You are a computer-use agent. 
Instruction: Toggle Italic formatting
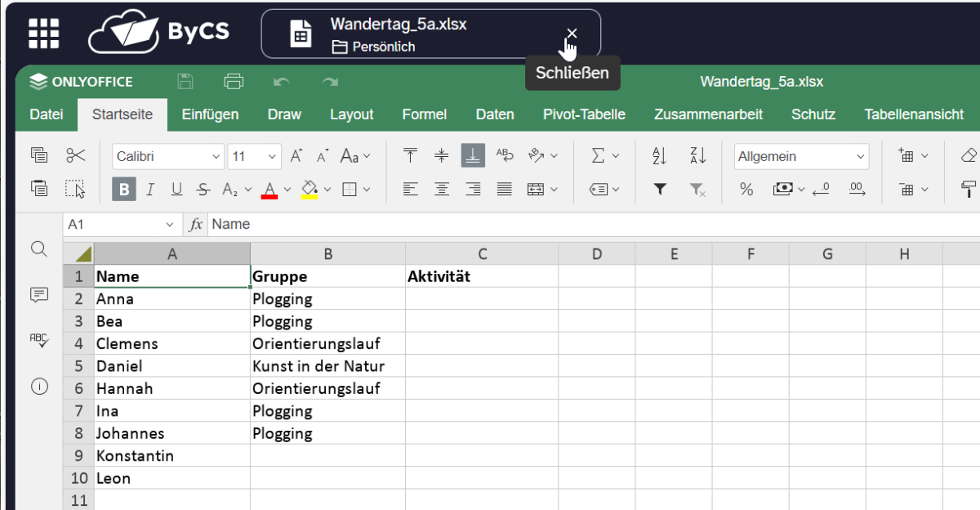pos(150,190)
